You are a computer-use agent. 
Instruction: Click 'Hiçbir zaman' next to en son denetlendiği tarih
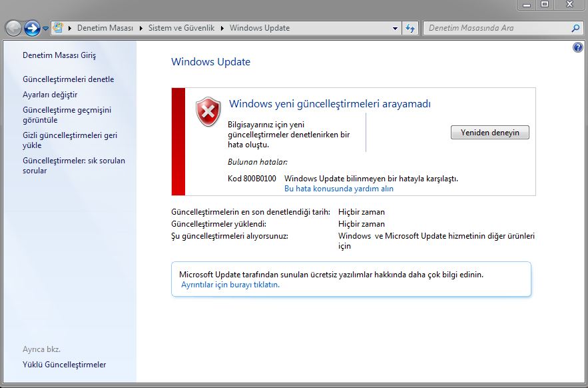point(362,212)
